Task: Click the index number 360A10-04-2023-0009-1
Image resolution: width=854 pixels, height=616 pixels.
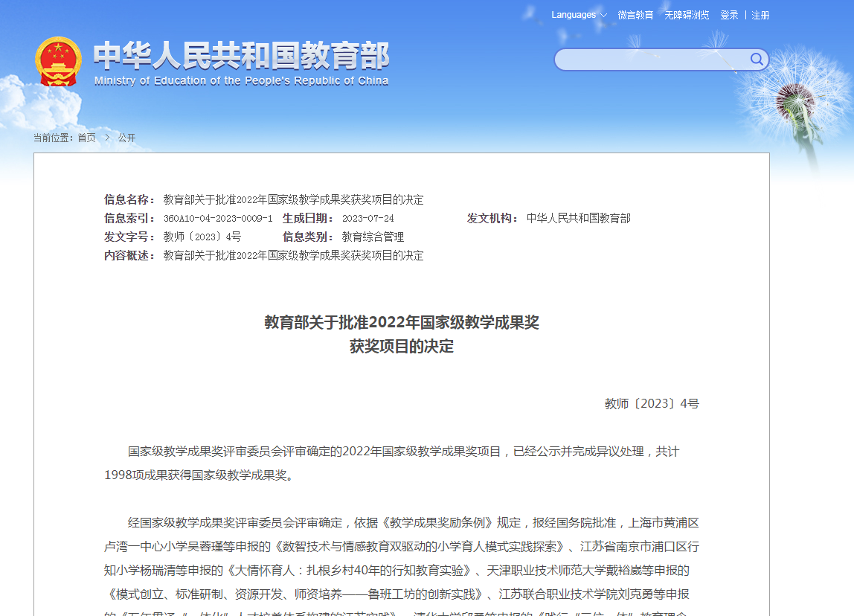Action: coord(218,219)
